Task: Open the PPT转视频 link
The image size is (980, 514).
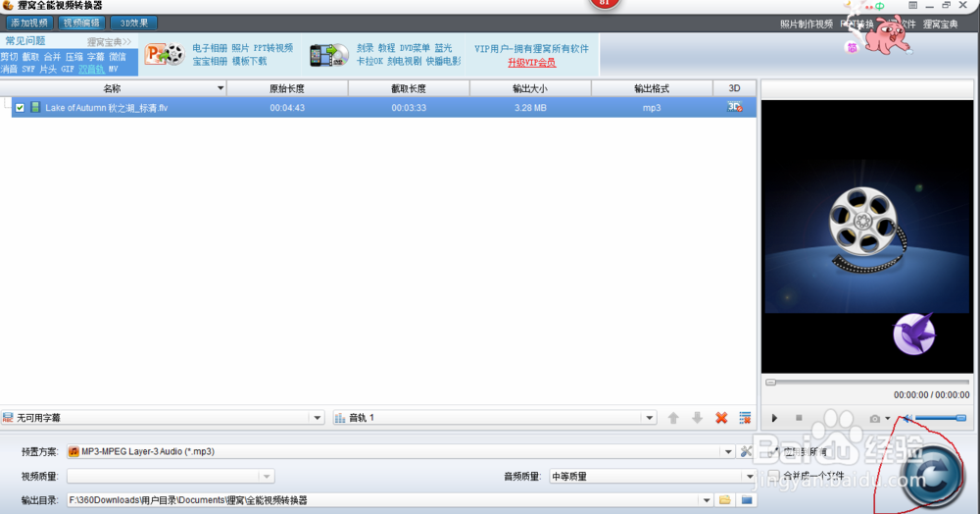Action: click(273, 48)
